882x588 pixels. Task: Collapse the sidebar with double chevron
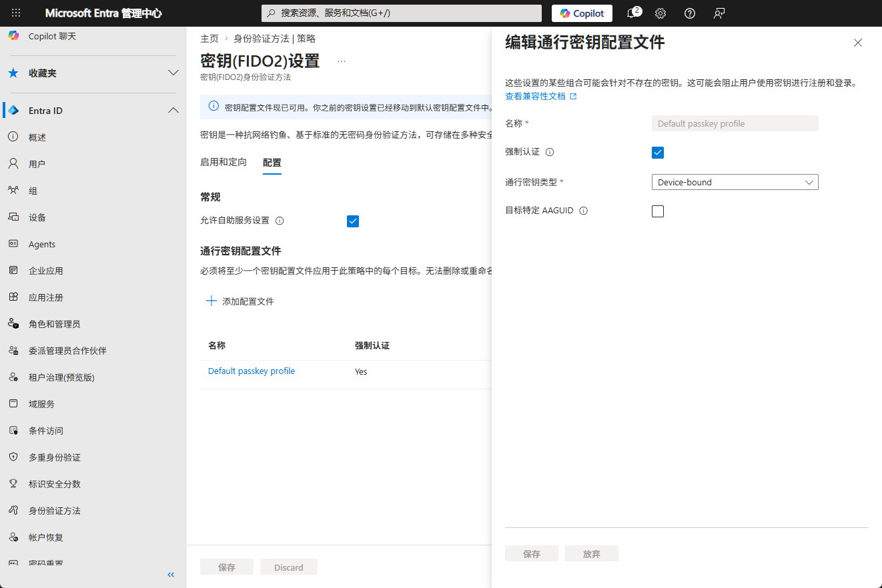171,575
